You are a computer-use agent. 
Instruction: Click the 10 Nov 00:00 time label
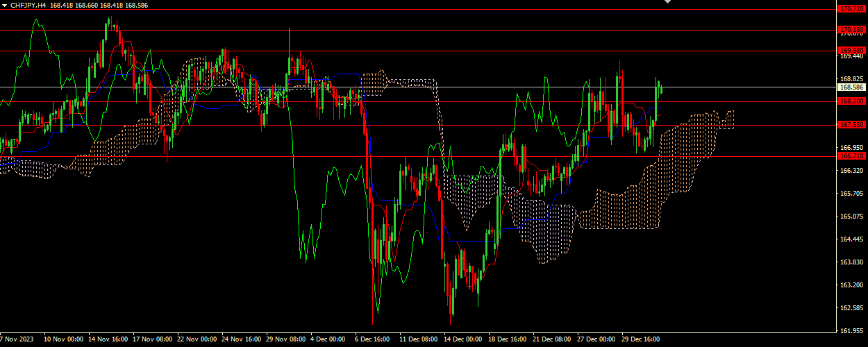tap(64, 340)
